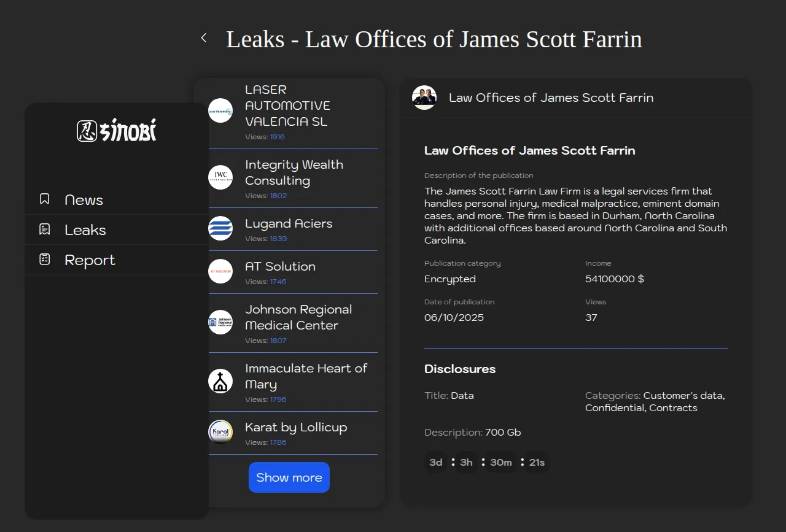Open the News menu item
The width and height of the screenshot is (786, 532).
click(x=84, y=200)
